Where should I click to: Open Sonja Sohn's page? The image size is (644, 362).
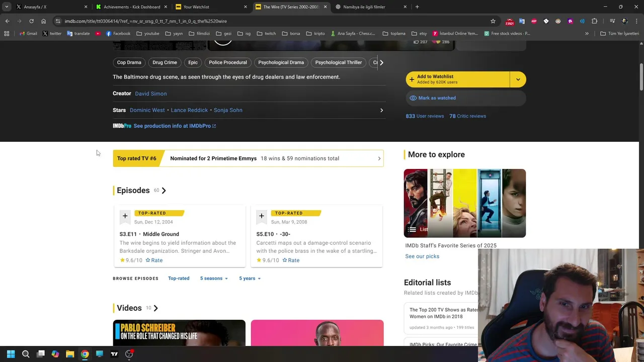point(228,110)
